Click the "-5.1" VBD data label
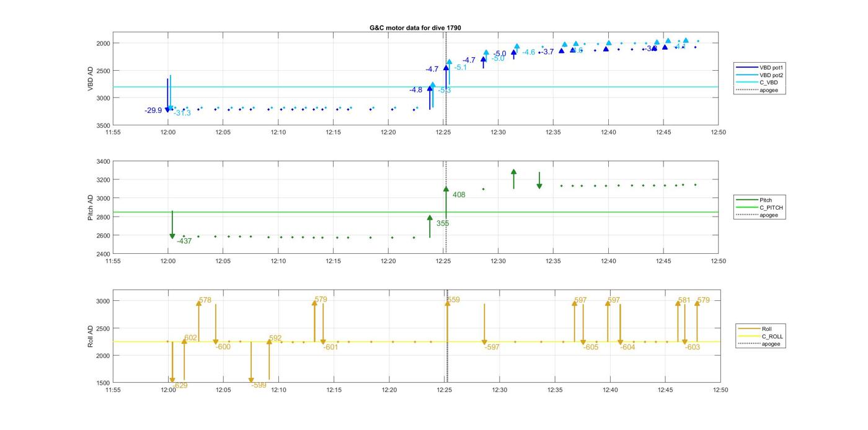Viewport: 868px width, 430px height. coord(461,68)
